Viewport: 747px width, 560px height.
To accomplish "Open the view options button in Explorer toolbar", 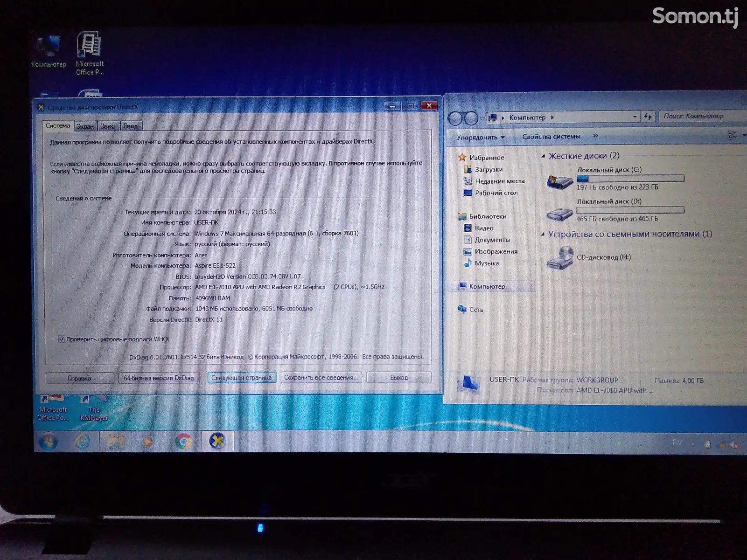I will pyautogui.click(x=733, y=135).
